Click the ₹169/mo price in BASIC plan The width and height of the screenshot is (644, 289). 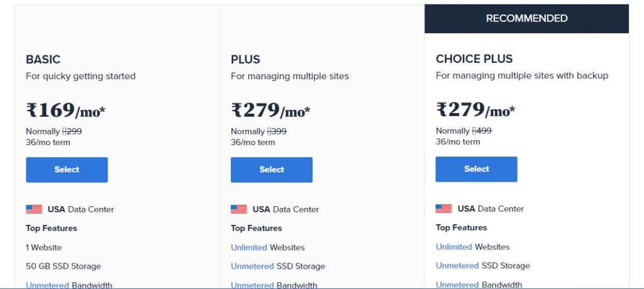[x=65, y=111]
